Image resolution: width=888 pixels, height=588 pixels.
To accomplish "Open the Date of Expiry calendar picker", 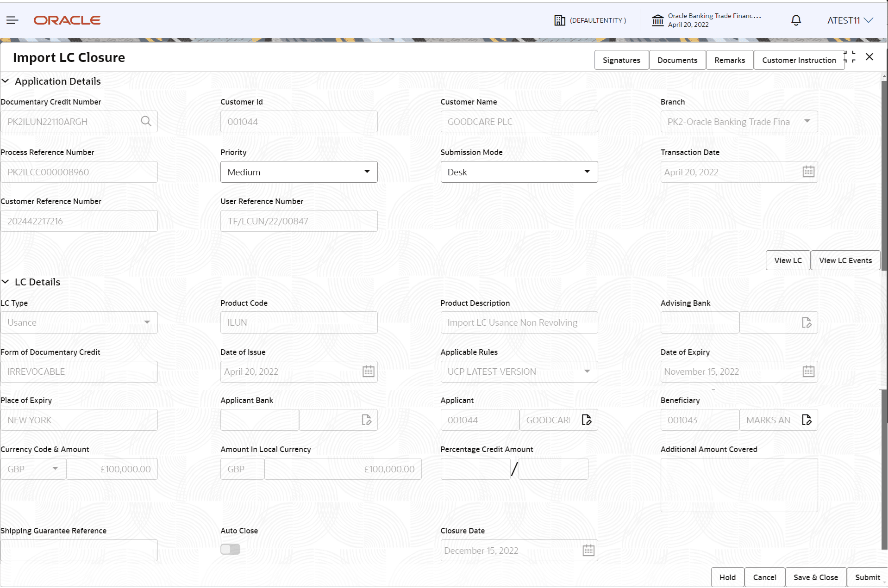I will point(808,371).
